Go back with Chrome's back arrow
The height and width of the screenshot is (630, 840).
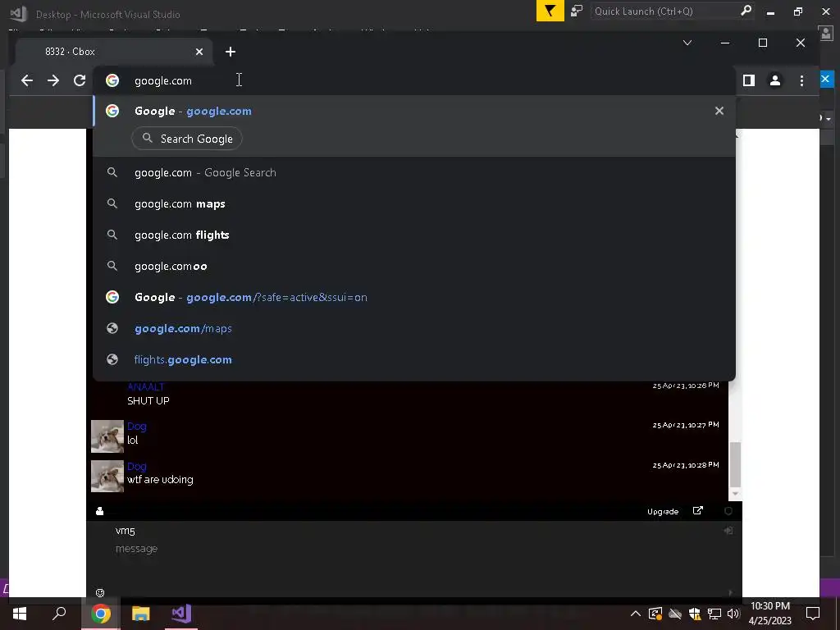click(27, 81)
